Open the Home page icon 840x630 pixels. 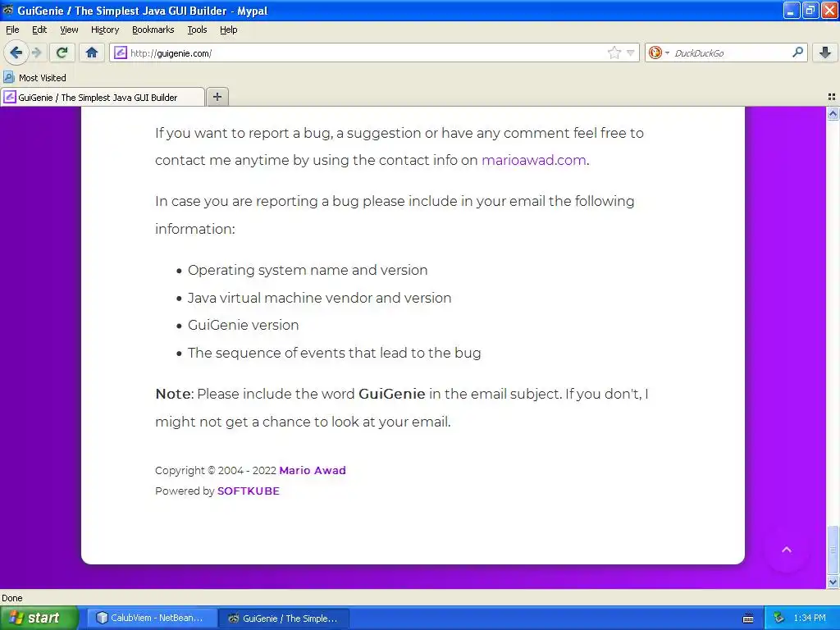92,52
